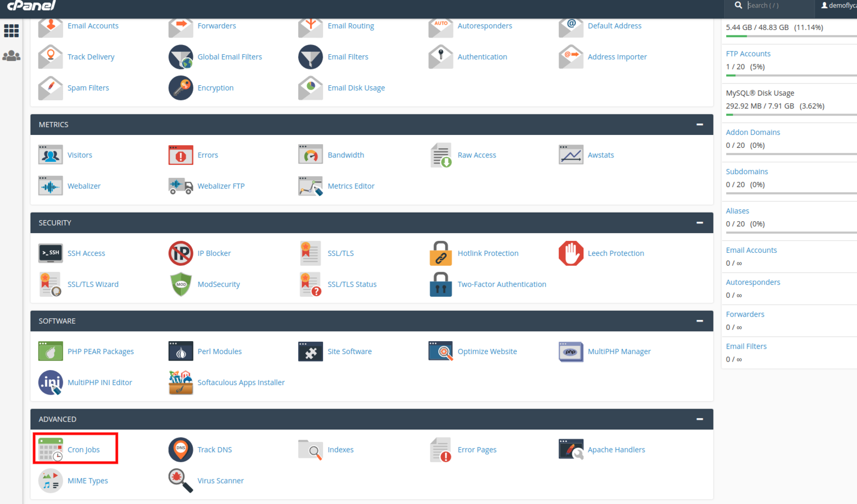857x504 pixels.
Task: Open the Apache Handlers icon
Action: 570,450
